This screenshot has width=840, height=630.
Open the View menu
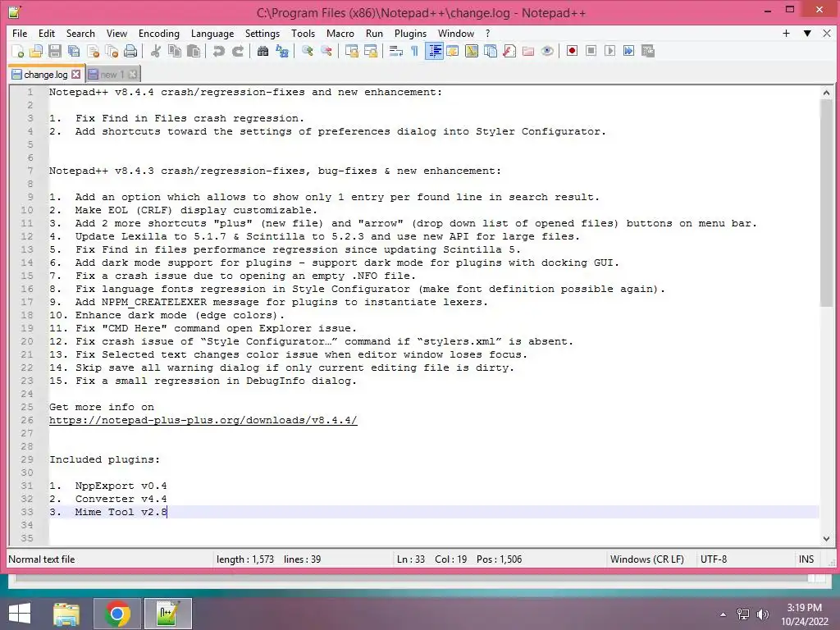(116, 33)
